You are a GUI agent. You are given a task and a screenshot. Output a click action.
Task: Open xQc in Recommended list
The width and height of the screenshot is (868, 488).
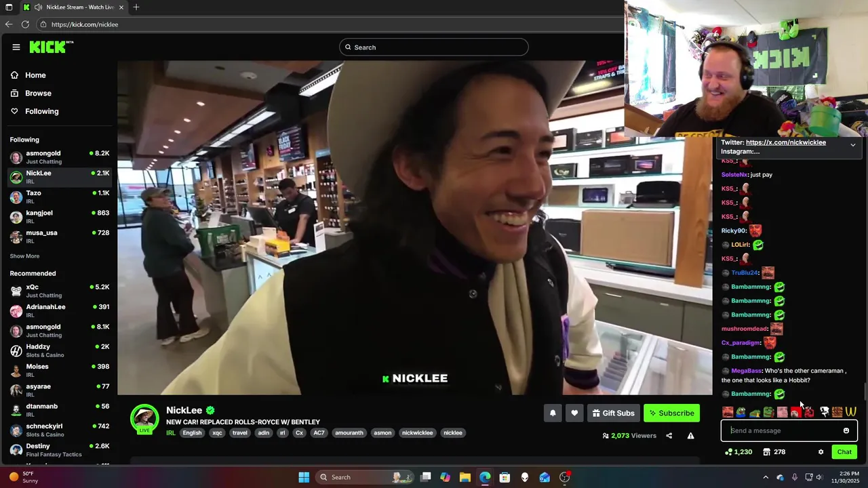click(59, 291)
